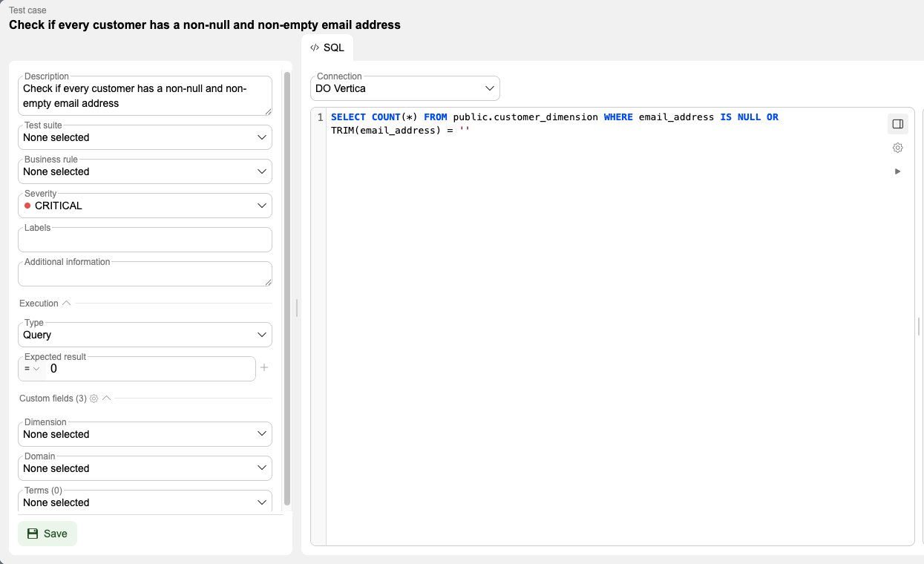This screenshot has width=924, height=564.
Task: Click the Additional information text area
Action: 145,274
